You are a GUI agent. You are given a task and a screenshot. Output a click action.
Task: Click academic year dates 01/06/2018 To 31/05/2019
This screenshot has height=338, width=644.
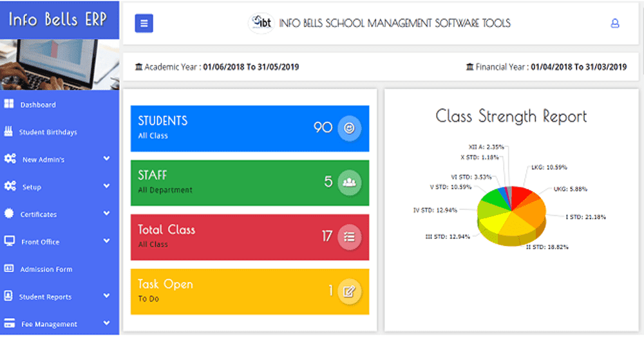click(x=251, y=67)
